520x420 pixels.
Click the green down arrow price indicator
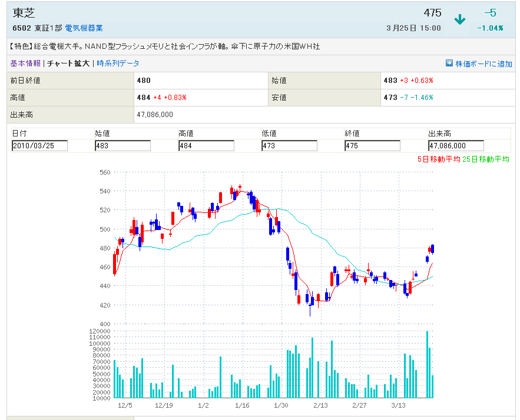(x=459, y=20)
